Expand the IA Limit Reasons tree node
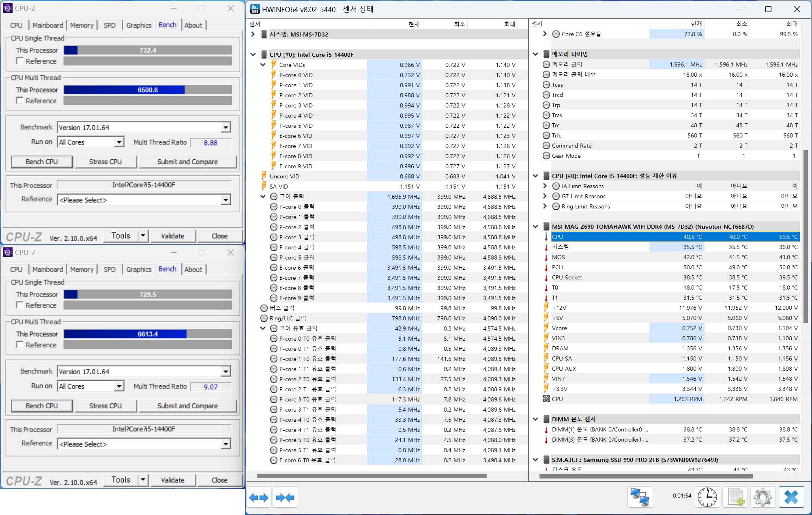This screenshot has height=515, width=812. coord(545,186)
